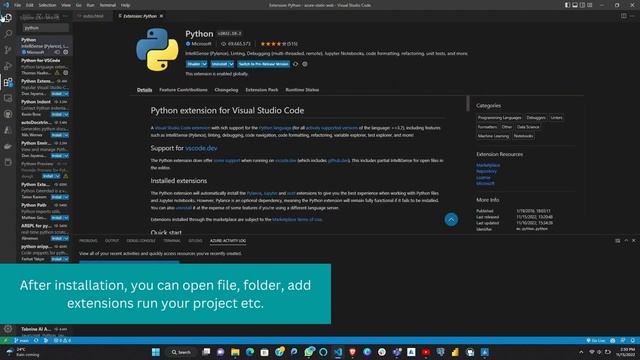640x360 pixels.
Task: Click taskbar Search box
Action: click(182, 352)
